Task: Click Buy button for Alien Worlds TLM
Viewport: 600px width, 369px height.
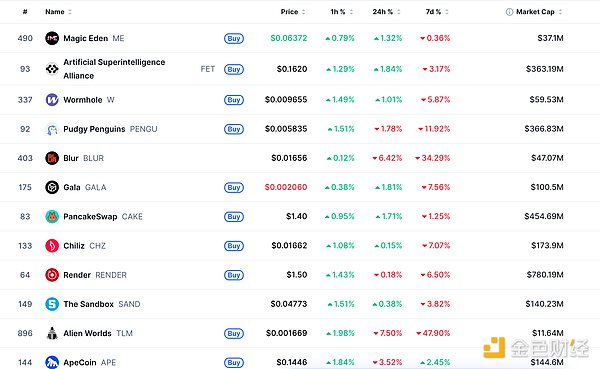Action: [234, 333]
